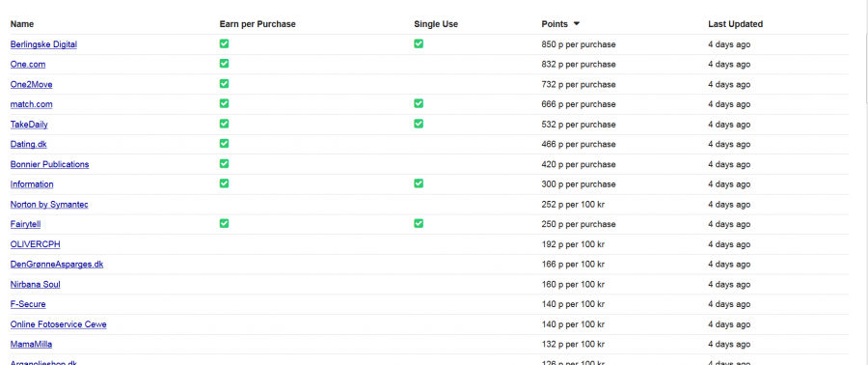Click the '532 p per purchase' cell
The height and width of the screenshot is (365, 868).
click(x=579, y=124)
